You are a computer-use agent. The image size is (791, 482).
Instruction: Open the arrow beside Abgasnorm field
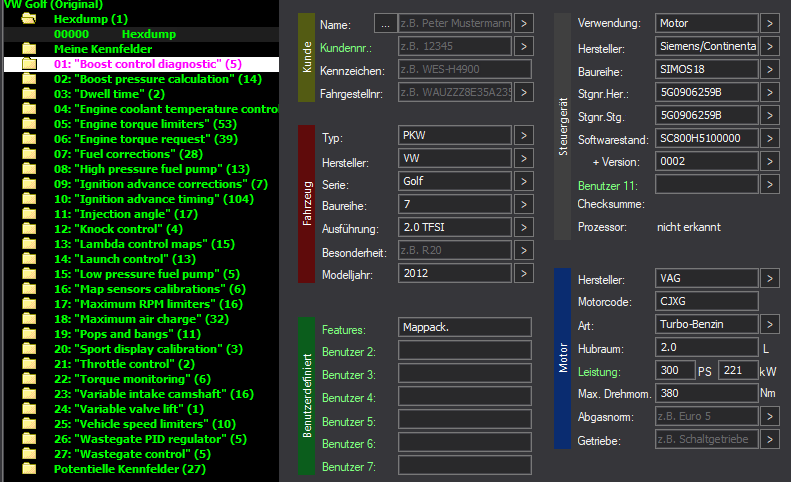tap(770, 416)
